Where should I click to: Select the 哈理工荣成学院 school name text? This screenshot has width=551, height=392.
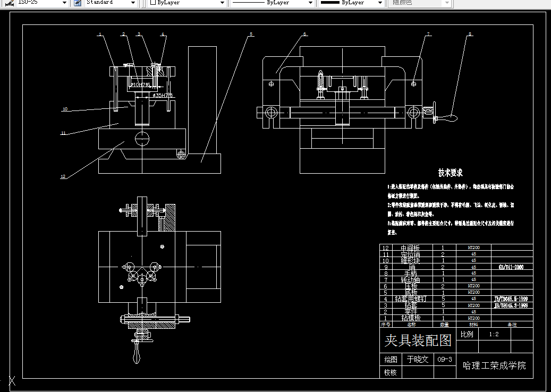pos(495,365)
